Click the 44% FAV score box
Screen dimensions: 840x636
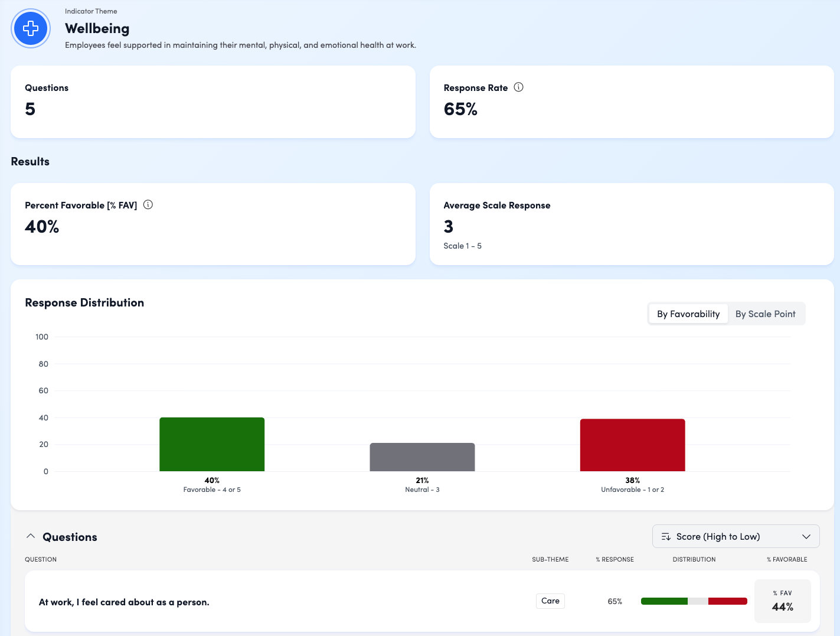782,601
